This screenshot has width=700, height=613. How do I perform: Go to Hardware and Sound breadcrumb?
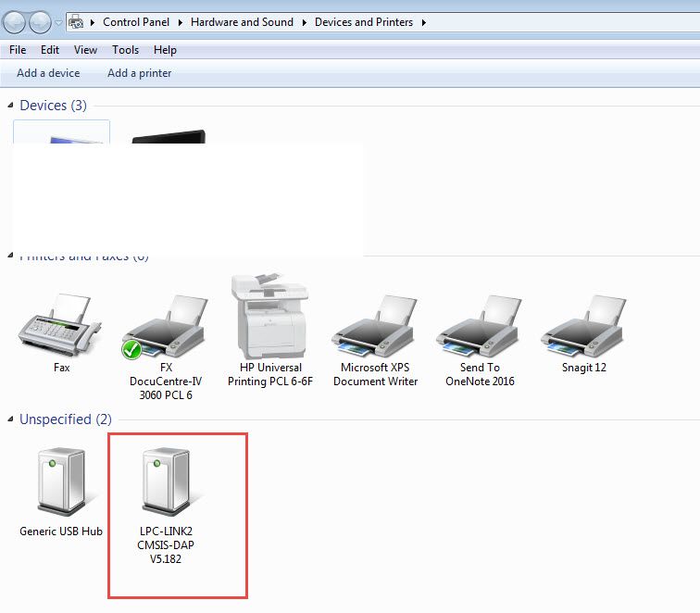click(242, 22)
